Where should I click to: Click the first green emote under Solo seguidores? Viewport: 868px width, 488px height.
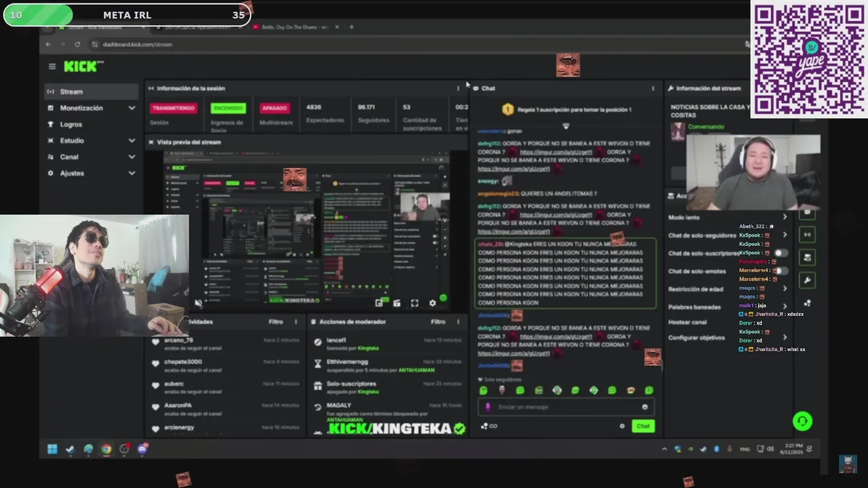(x=484, y=390)
